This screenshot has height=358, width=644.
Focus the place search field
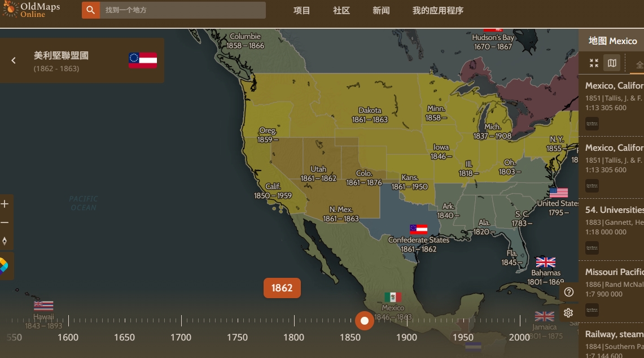pyautogui.click(x=183, y=10)
